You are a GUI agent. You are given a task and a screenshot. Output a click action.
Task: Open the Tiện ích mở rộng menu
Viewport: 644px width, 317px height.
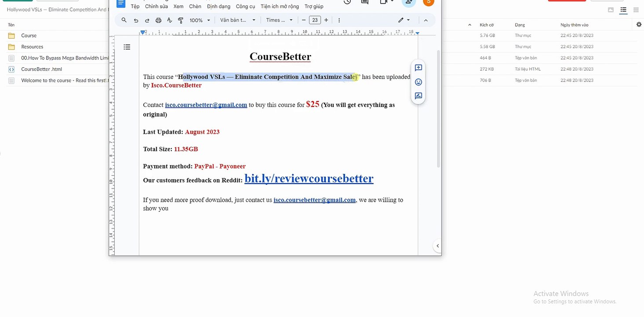pyautogui.click(x=280, y=7)
